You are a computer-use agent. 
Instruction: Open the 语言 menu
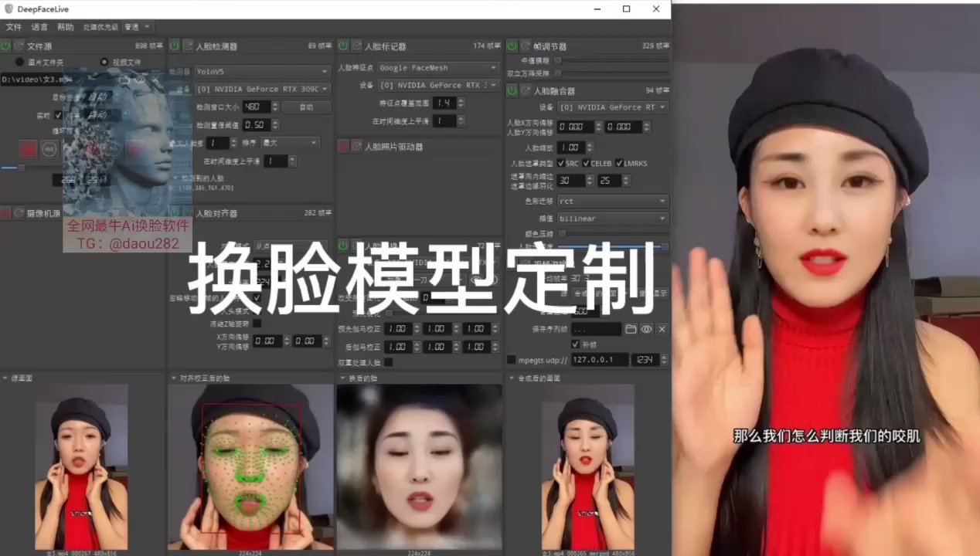pos(39,27)
